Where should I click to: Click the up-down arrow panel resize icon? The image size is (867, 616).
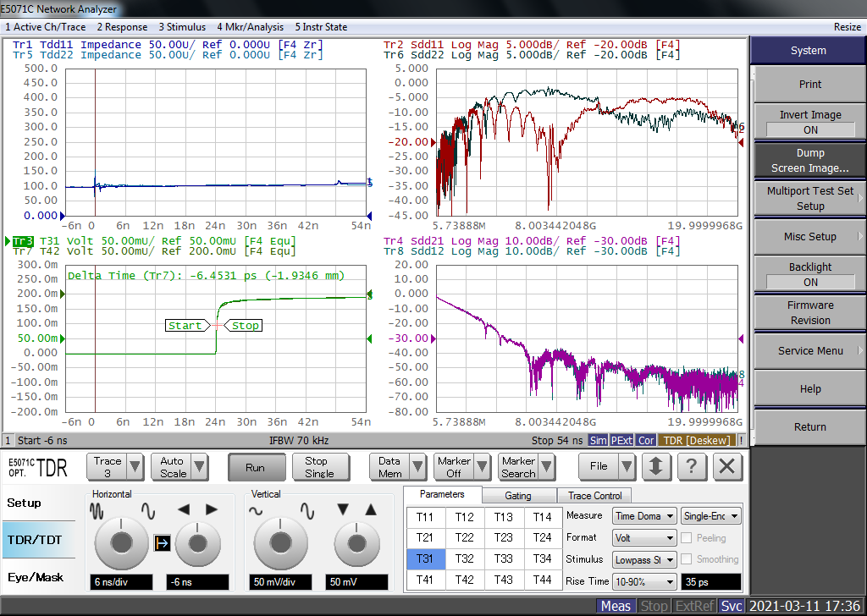pos(656,466)
